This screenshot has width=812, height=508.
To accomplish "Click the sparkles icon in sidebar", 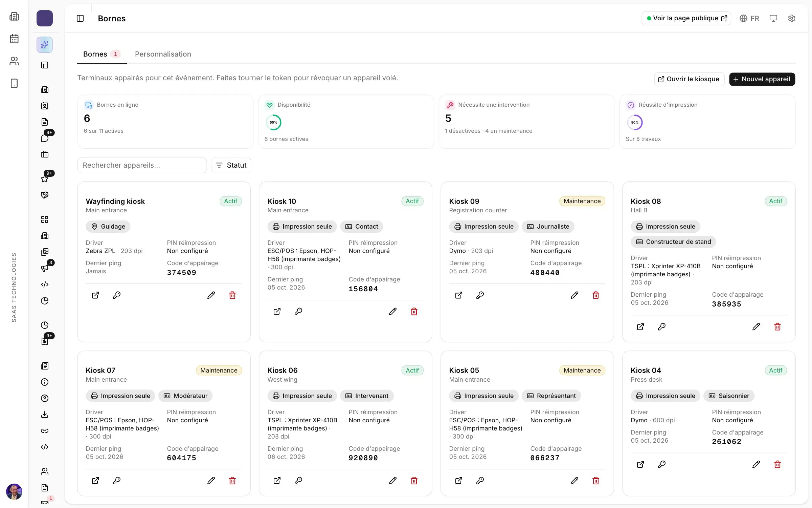I will tap(45, 45).
